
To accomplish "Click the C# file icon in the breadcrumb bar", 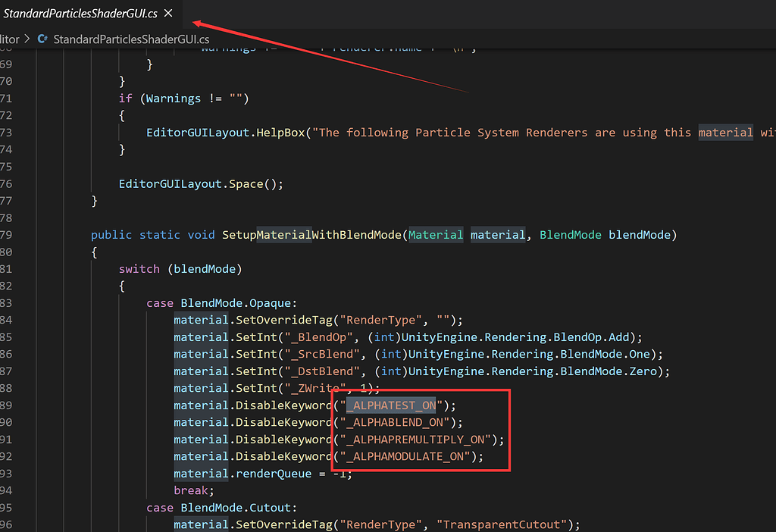I will click(42, 39).
